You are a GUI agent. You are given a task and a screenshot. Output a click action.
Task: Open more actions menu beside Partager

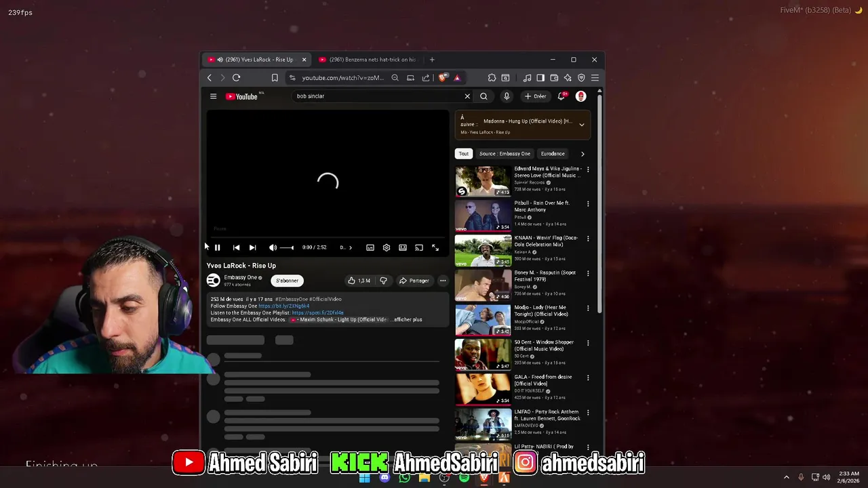pos(443,281)
